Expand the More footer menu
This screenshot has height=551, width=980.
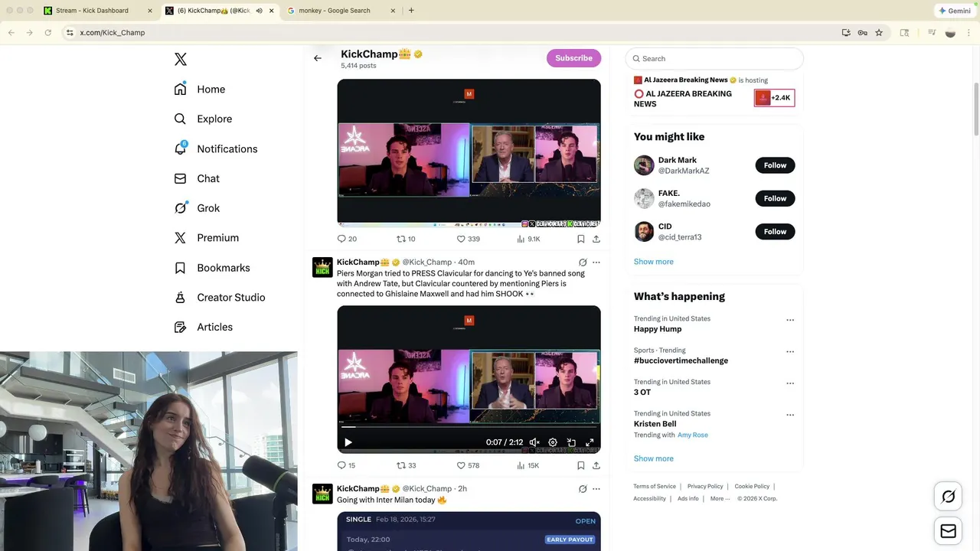720,499
